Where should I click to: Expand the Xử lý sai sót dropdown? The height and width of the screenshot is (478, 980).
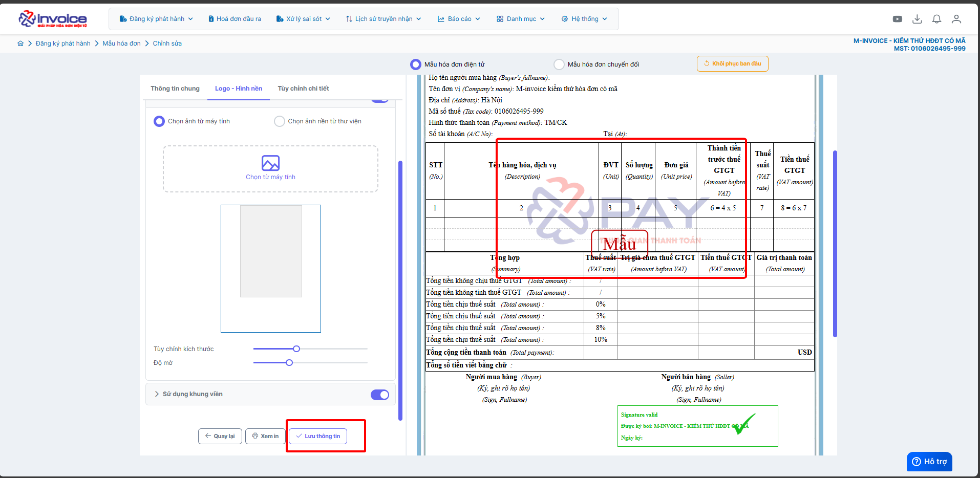(303, 19)
